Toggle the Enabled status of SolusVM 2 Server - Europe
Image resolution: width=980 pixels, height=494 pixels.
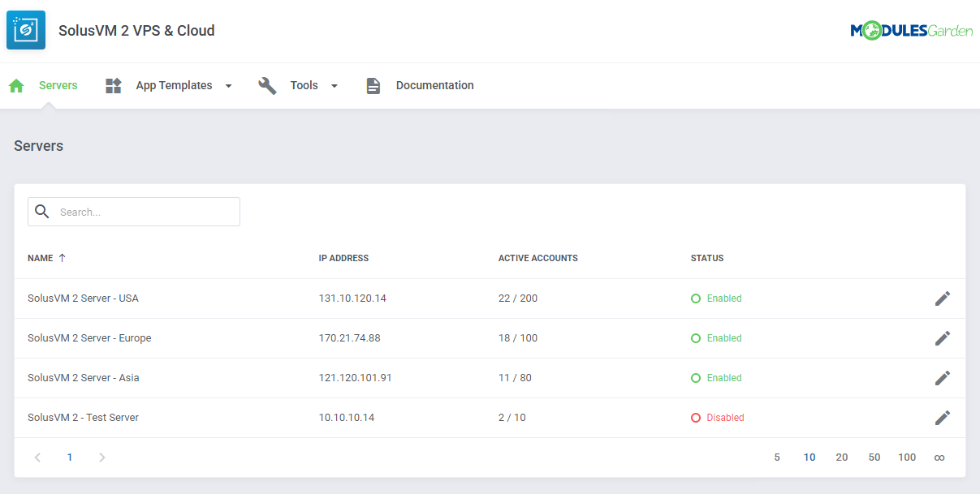tap(716, 337)
